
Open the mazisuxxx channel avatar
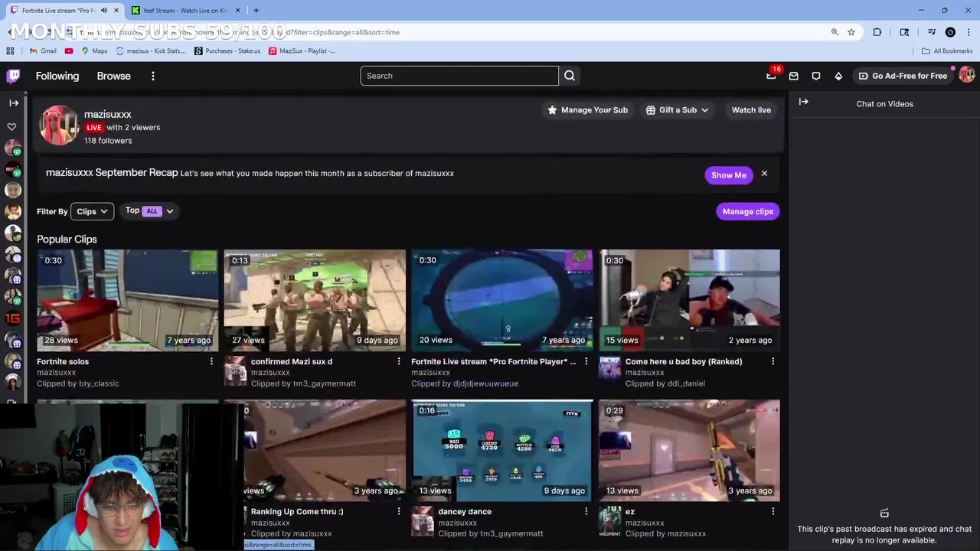[x=59, y=126]
